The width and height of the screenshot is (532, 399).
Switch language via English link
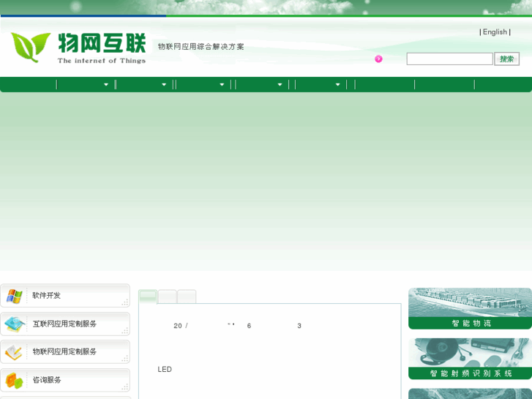point(495,32)
